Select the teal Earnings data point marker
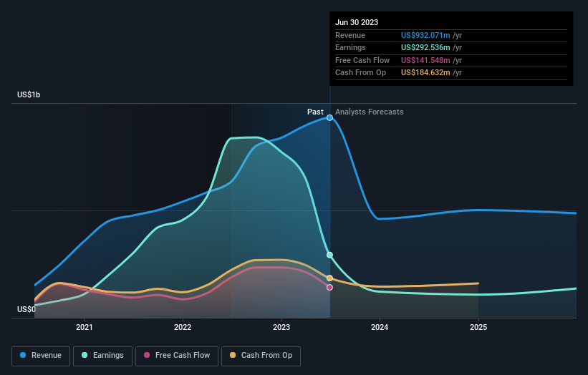 click(329, 255)
